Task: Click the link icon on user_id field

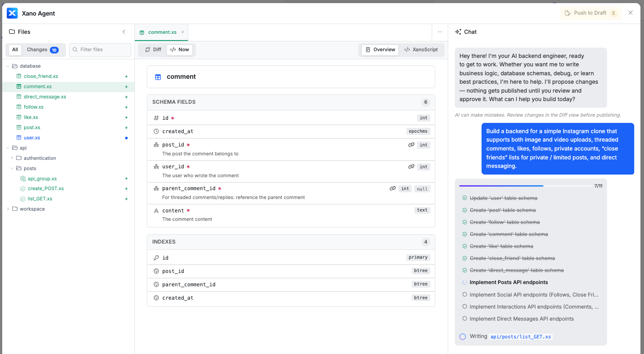Action: click(x=411, y=167)
